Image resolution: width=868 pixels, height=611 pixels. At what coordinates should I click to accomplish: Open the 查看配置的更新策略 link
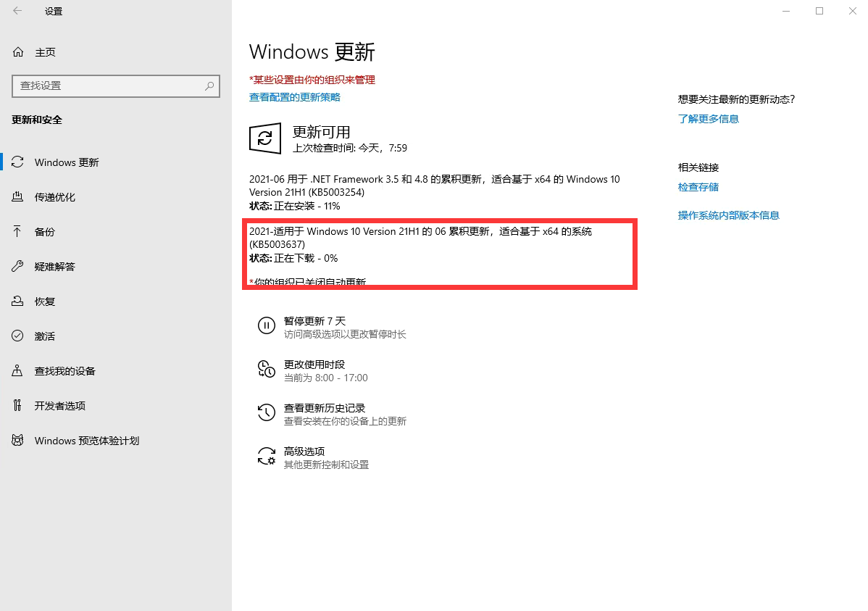click(295, 97)
